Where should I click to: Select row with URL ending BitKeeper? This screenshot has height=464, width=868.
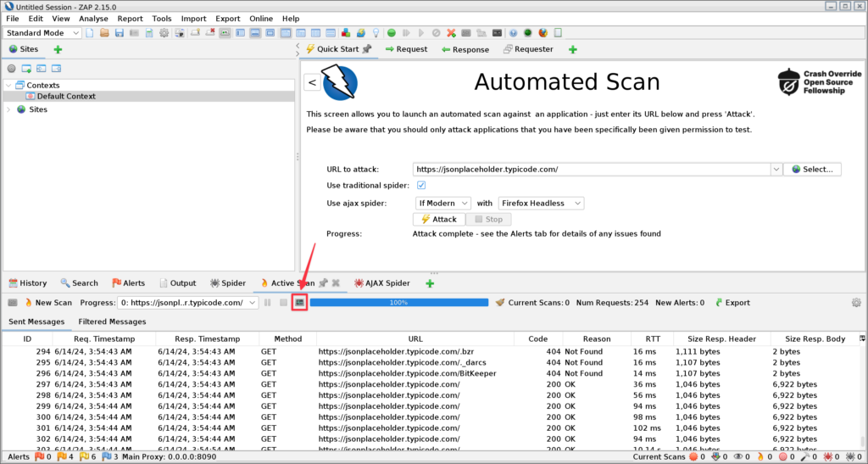(431, 374)
